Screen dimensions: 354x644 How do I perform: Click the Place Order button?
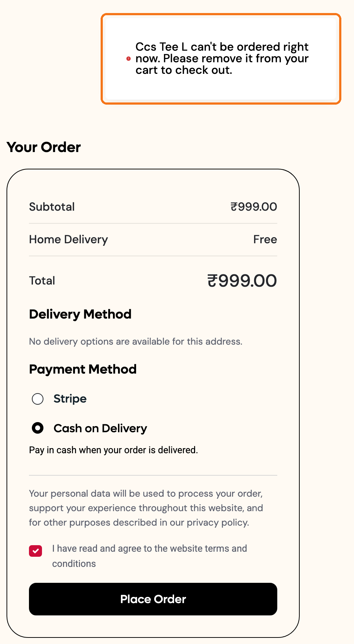click(153, 599)
